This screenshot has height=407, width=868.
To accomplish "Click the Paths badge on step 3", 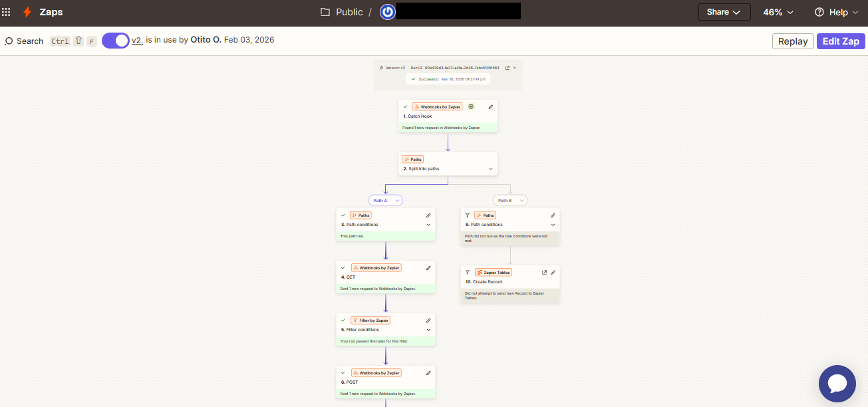I will [x=360, y=215].
